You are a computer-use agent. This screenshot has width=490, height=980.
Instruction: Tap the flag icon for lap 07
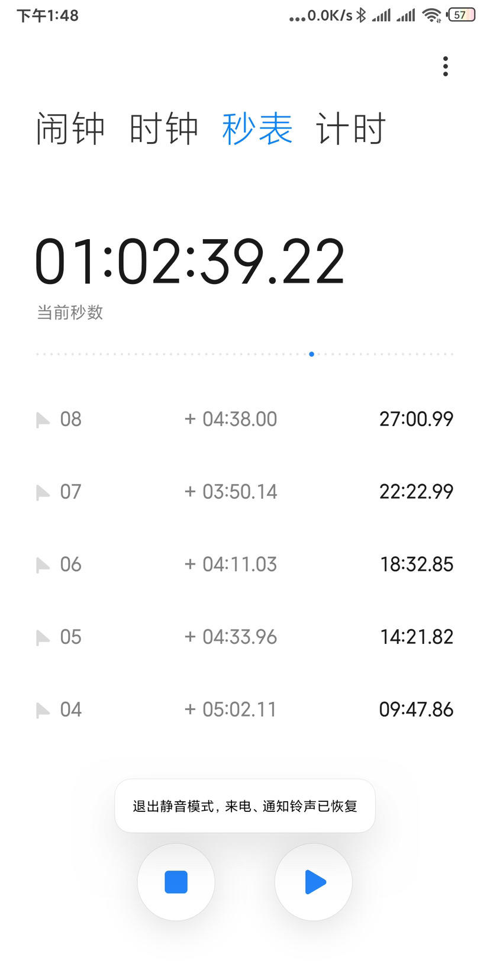43,492
